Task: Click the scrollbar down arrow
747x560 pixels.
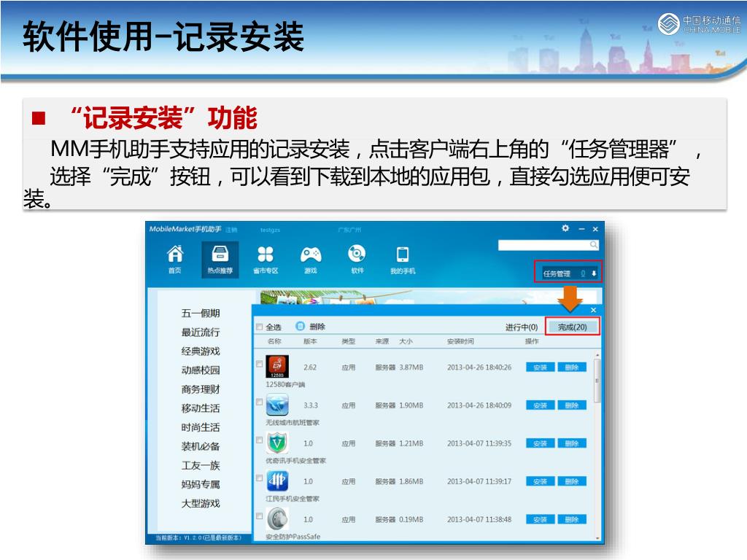Action: [597, 539]
